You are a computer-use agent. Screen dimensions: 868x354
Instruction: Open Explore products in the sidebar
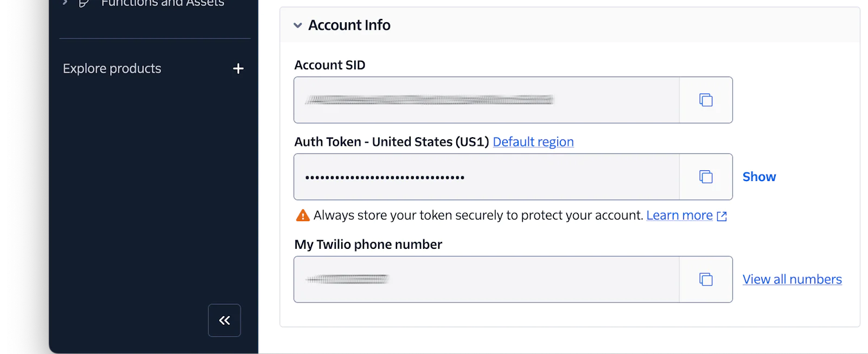point(112,69)
